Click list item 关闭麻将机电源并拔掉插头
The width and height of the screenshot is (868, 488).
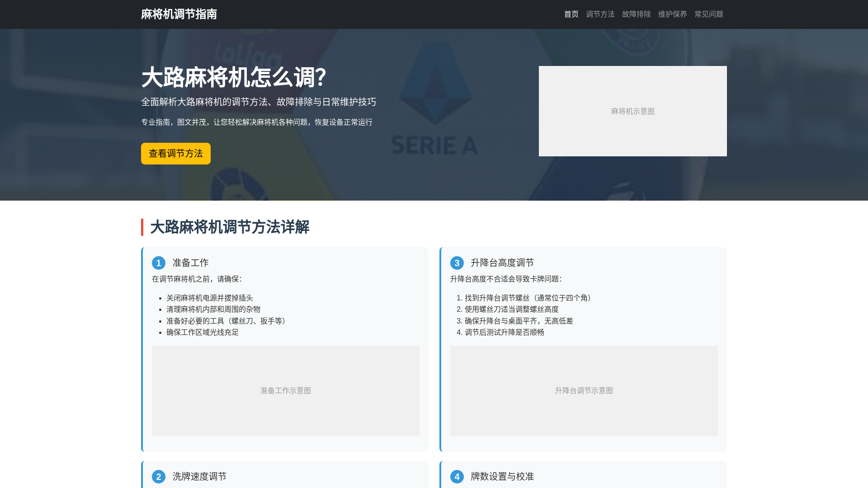[210, 298]
